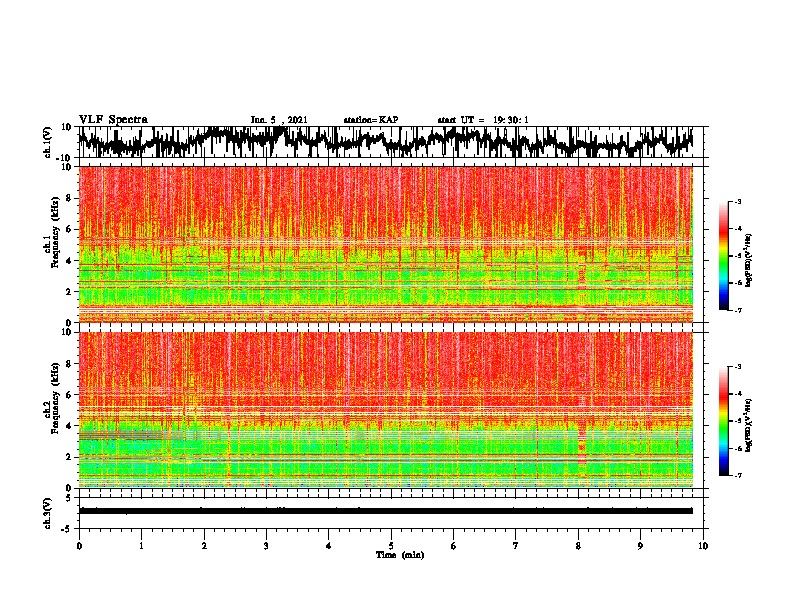Viewport: 792px width, 612px height.
Task: Click the "station=KAP" label
Action: 370,120
